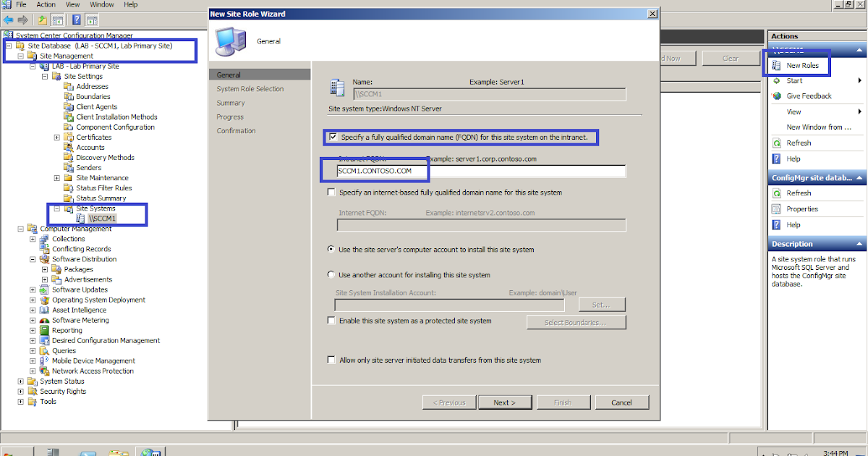
Task: Click the Next button in the wizard
Action: coord(505,402)
